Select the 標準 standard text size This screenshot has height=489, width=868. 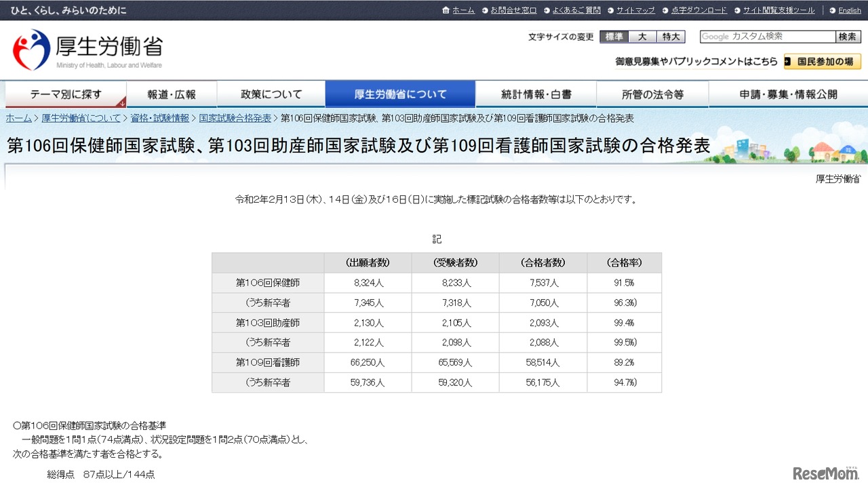[614, 37]
